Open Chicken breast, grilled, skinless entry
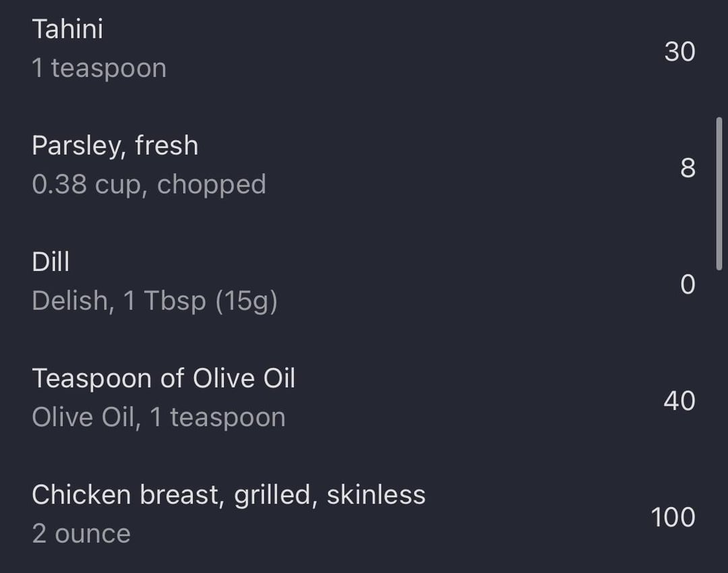The width and height of the screenshot is (728, 573). (x=364, y=514)
